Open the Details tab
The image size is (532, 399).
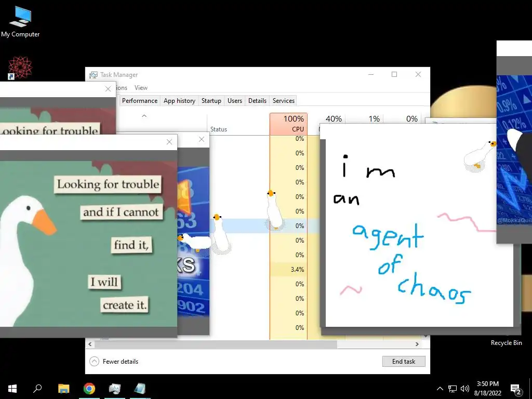(257, 101)
